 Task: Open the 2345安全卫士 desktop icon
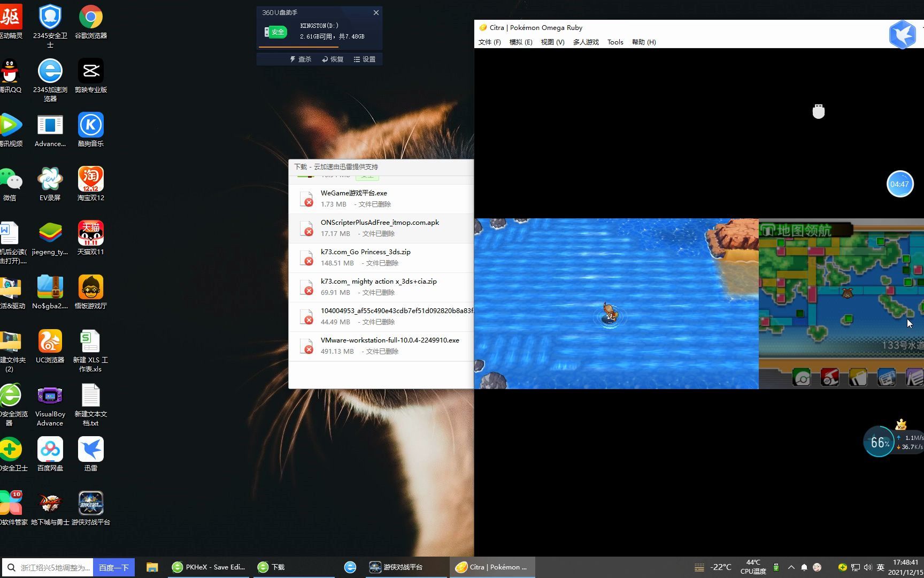[x=50, y=26]
